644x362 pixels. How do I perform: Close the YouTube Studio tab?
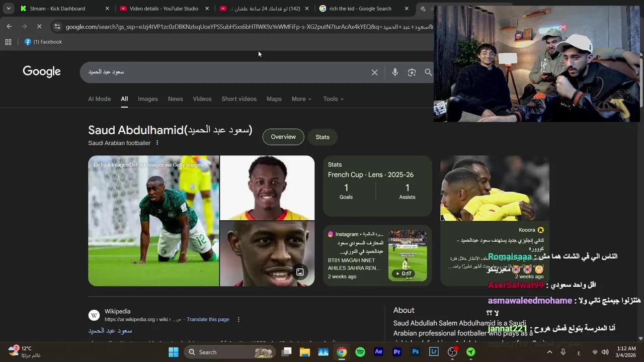pyautogui.click(x=207, y=9)
